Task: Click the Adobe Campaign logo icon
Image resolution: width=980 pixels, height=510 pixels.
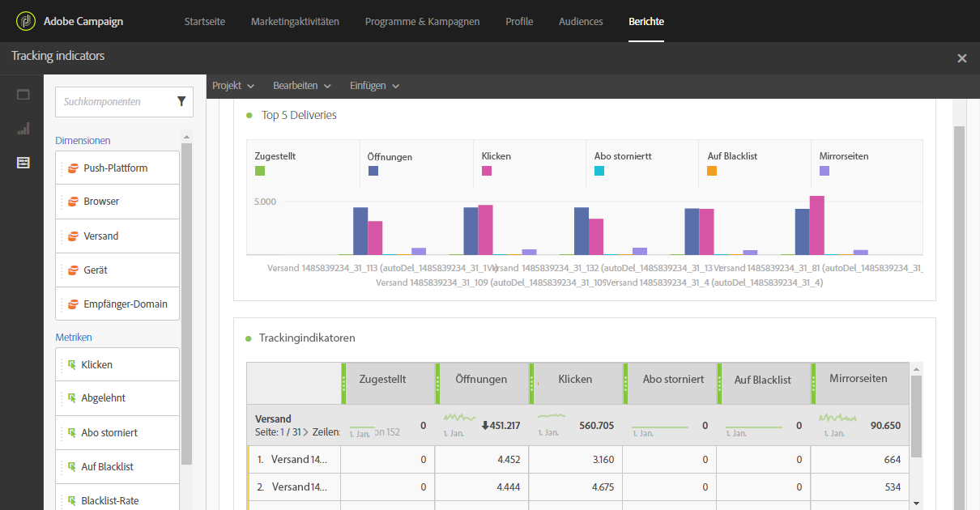Action: coord(27,21)
